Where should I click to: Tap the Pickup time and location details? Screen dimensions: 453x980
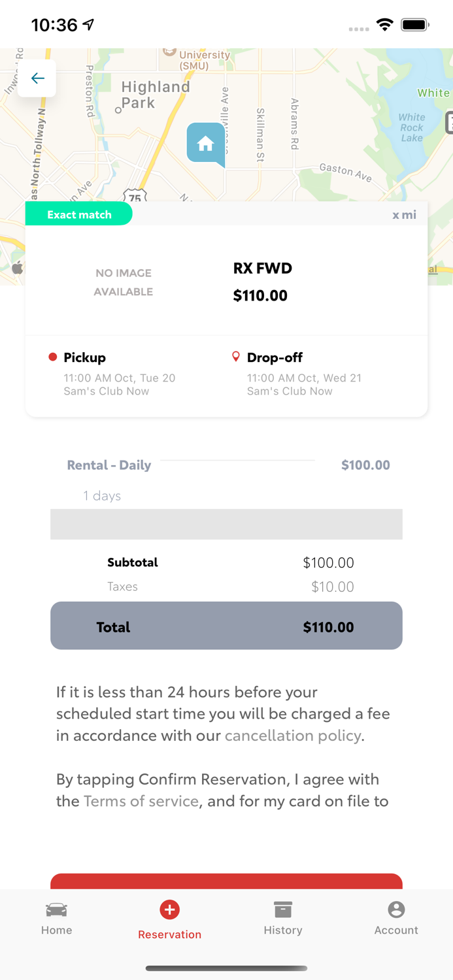(x=119, y=384)
